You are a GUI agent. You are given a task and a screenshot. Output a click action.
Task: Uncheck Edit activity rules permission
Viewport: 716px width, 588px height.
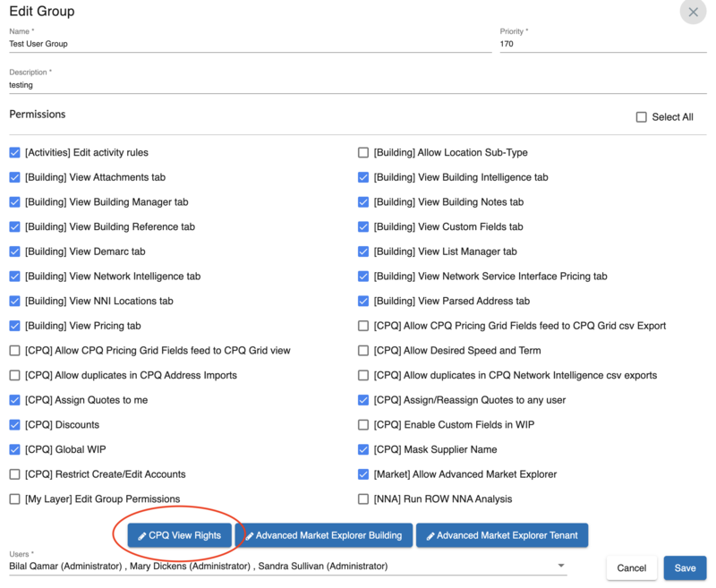[x=15, y=153]
